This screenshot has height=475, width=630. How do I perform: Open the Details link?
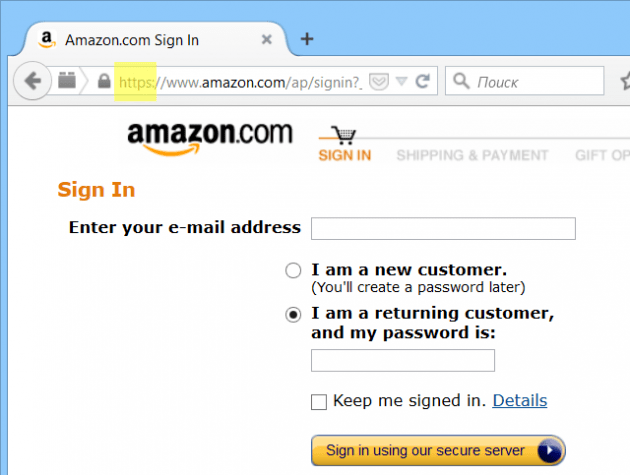(520, 400)
